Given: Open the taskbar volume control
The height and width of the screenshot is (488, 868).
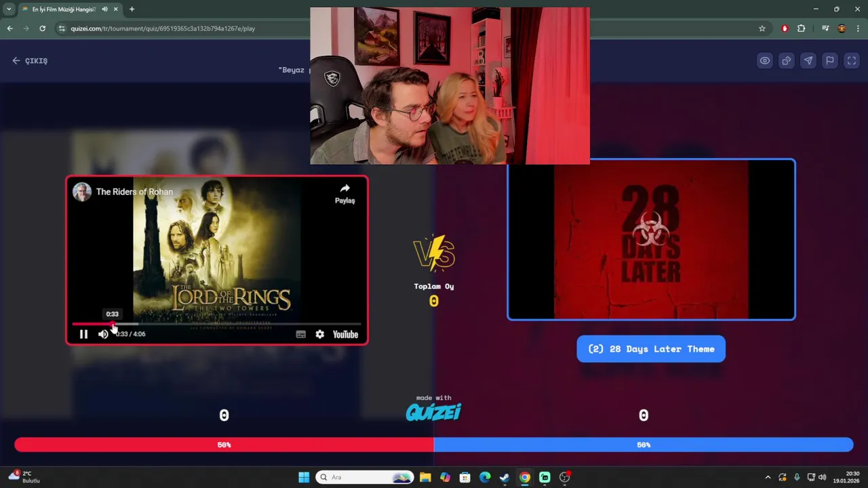Looking at the screenshot, I should tap(823, 477).
